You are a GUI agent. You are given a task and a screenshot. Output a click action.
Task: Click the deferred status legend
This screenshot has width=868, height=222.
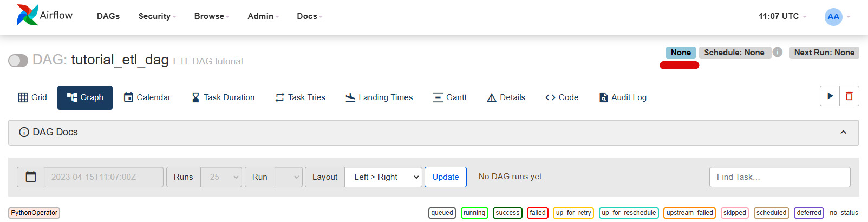809,213
